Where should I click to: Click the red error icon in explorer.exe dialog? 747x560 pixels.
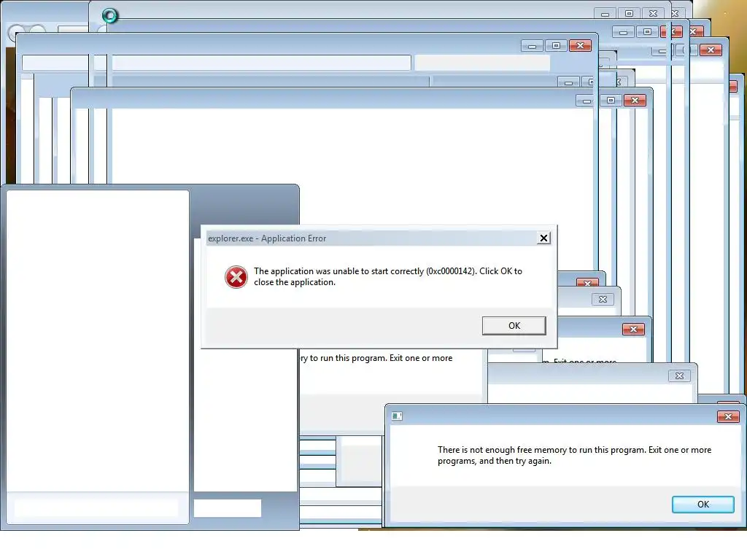(x=236, y=277)
